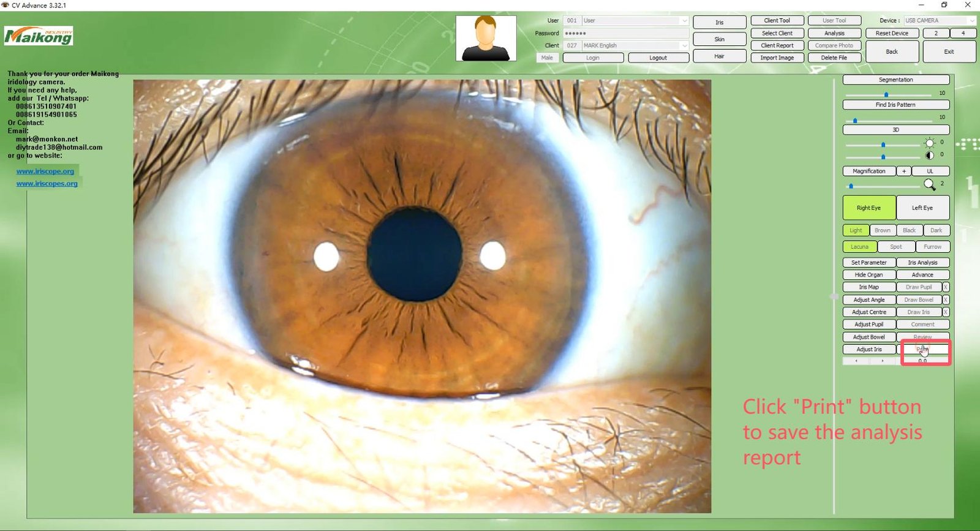Click the 3D button
This screenshot has width=980, height=531.
coord(896,130)
